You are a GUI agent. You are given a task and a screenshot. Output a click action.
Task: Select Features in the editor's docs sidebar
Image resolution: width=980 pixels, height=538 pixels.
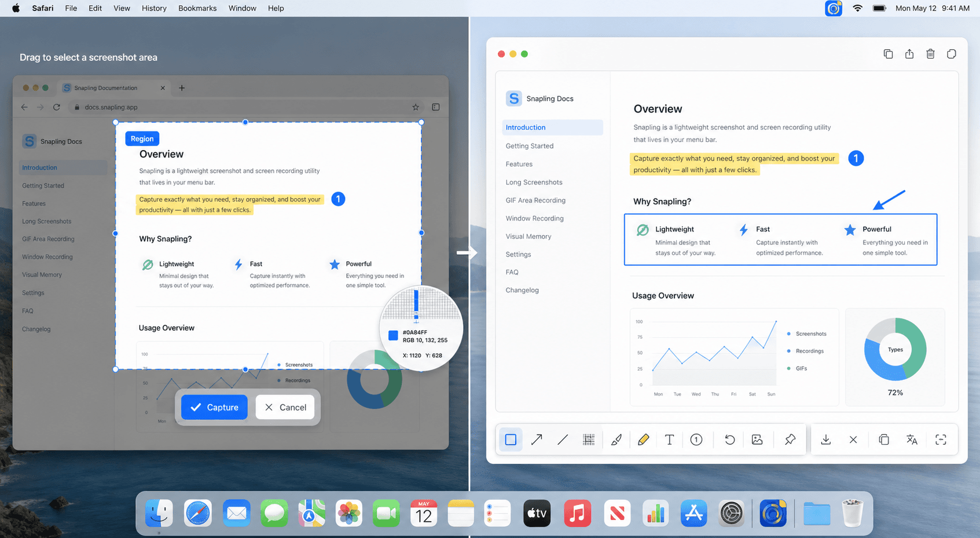(x=519, y=164)
